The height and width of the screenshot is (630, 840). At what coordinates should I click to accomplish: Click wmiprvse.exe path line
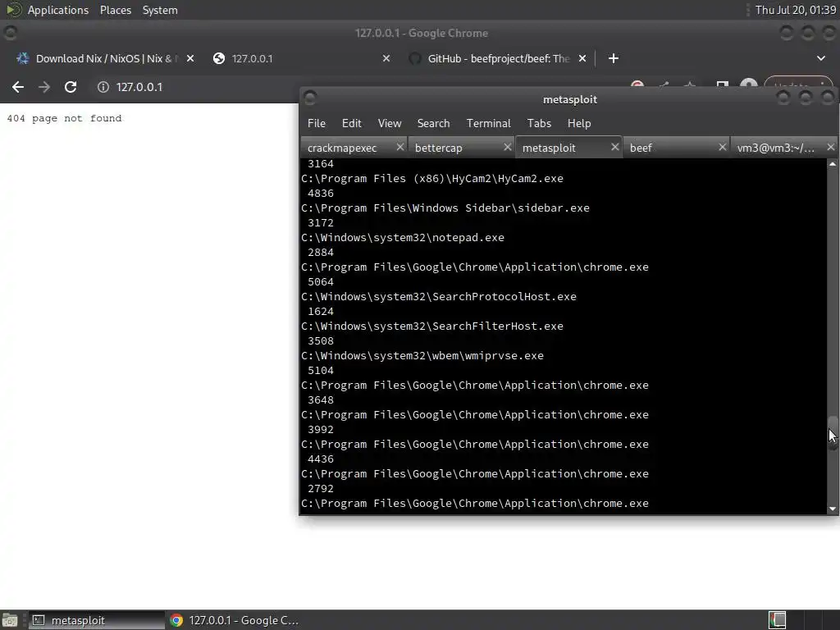(x=422, y=355)
